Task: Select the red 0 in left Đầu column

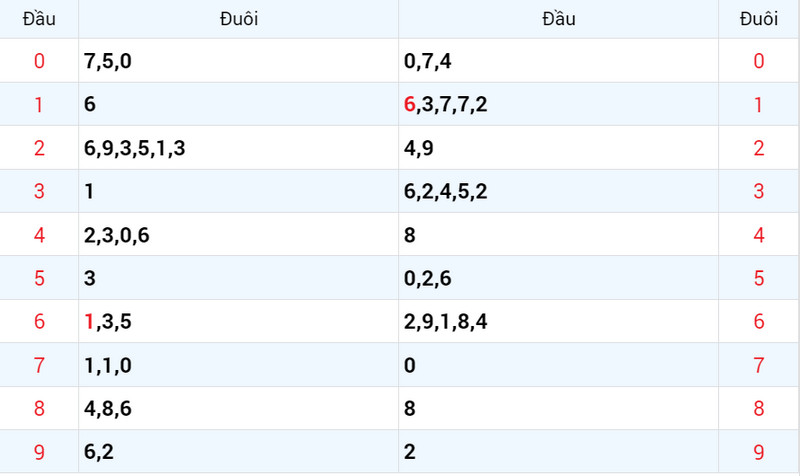Action: click(x=39, y=61)
